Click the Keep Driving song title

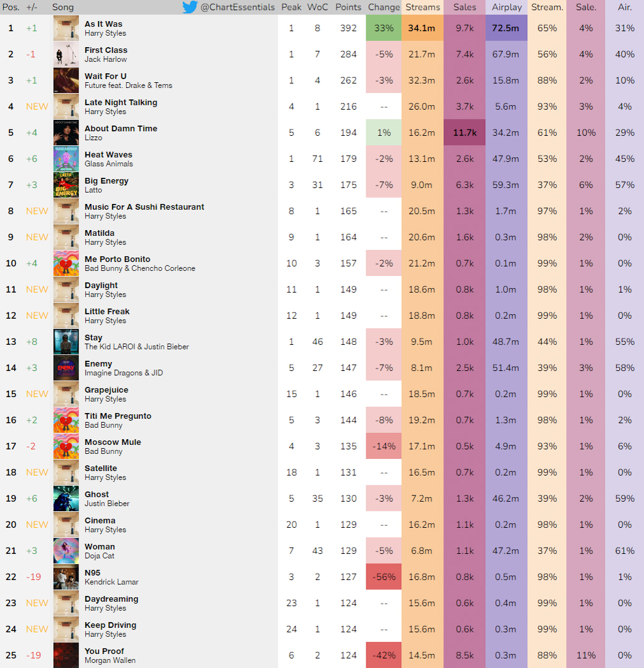[111, 625]
